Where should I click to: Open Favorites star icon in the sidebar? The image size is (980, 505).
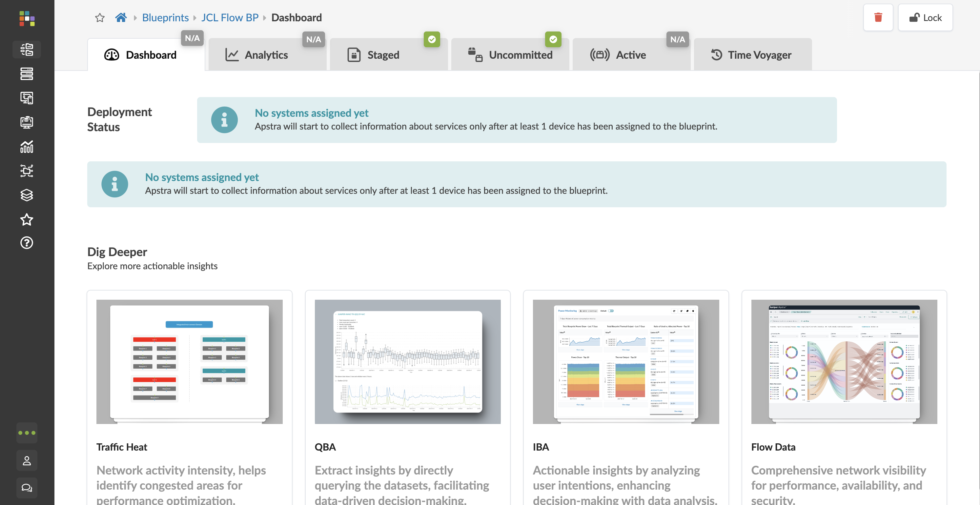point(27,219)
